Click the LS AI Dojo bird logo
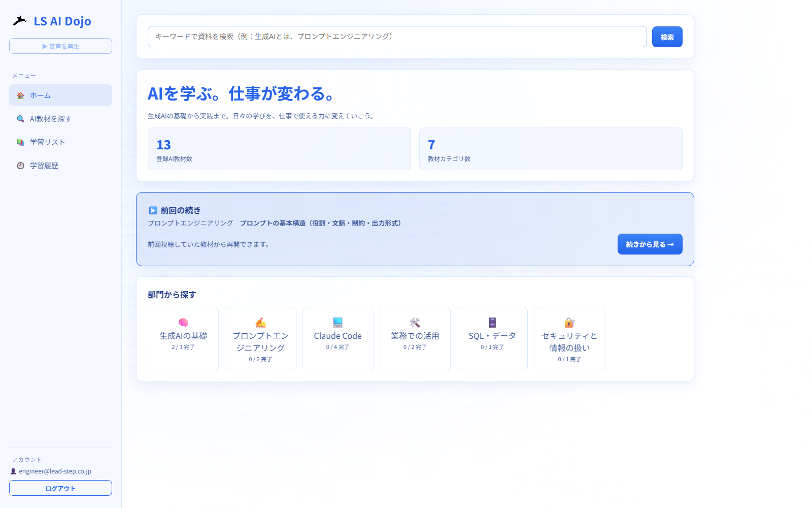Viewport: 812px width, 508px height. pyautogui.click(x=19, y=21)
